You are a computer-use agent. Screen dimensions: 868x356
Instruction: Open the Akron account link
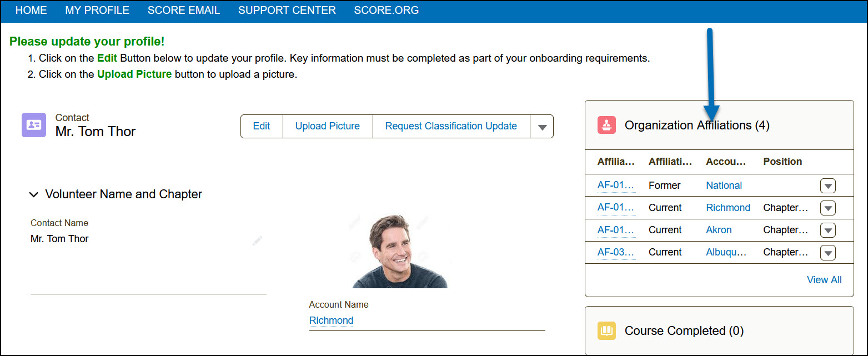(x=719, y=230)
